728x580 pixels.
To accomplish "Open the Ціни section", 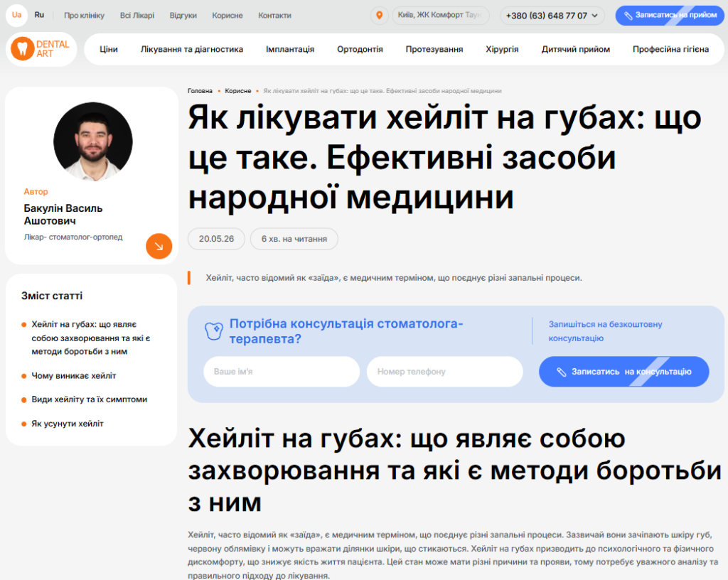I will tap(109, 49).
